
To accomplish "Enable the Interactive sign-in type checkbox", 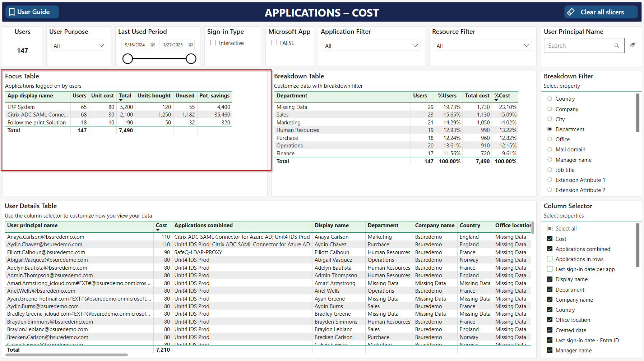I will [213, 43].
